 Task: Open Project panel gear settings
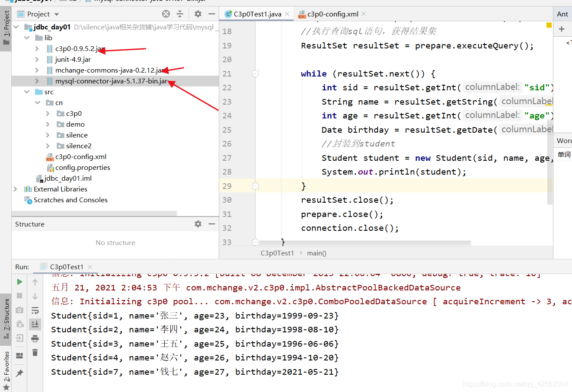click(198, 14)
